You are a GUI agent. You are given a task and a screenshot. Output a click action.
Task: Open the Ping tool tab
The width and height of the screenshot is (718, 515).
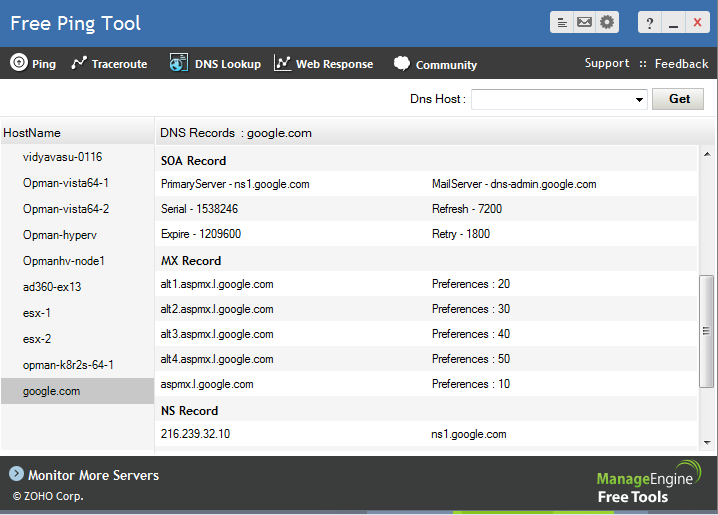tap(33, 64)
